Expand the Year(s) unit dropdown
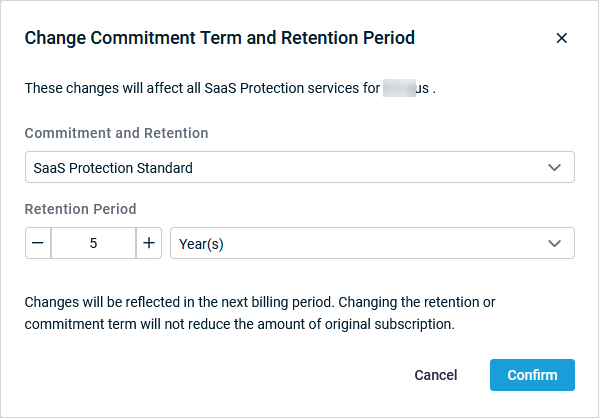 tap(372, 243)
